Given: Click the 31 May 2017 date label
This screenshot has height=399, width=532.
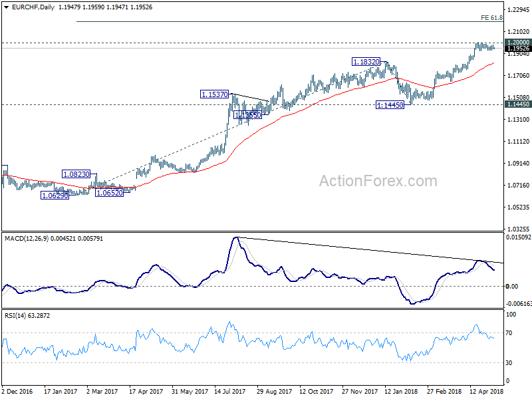Looking at the screenshot, I should tap(190, 391).
